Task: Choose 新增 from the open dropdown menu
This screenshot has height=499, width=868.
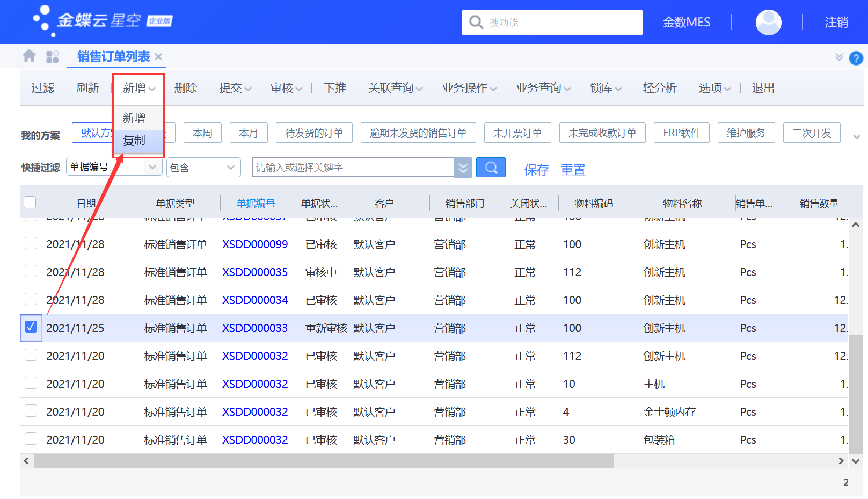Action: pyautogui.click(x=138, y=118)
